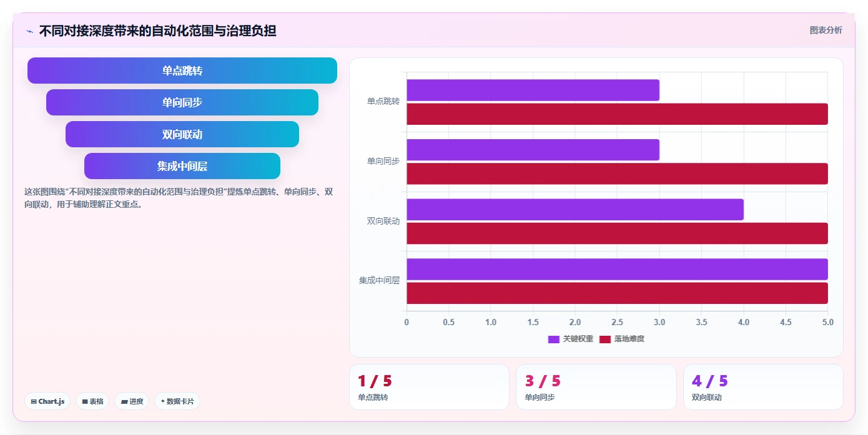Image resolution: width=868 pixels, height=435 pixels.
Task: Click the 5.0 x-axis tick value
Action: pyautogui.click(x=827, y=322)
